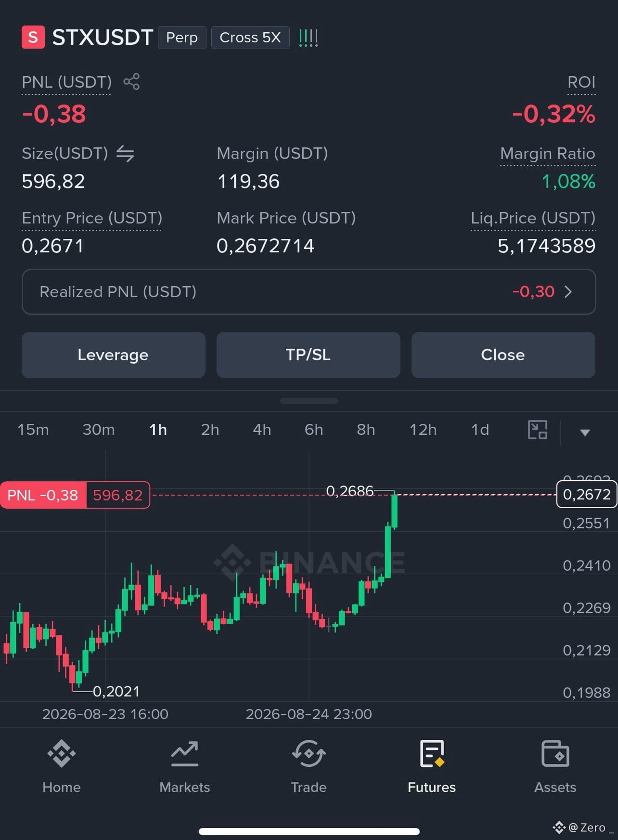
Task: Tap the Margin (USDT) label
Action: 272,154
